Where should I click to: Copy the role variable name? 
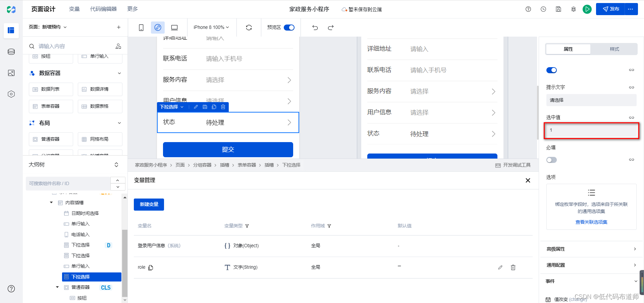(x=151, y=267)
